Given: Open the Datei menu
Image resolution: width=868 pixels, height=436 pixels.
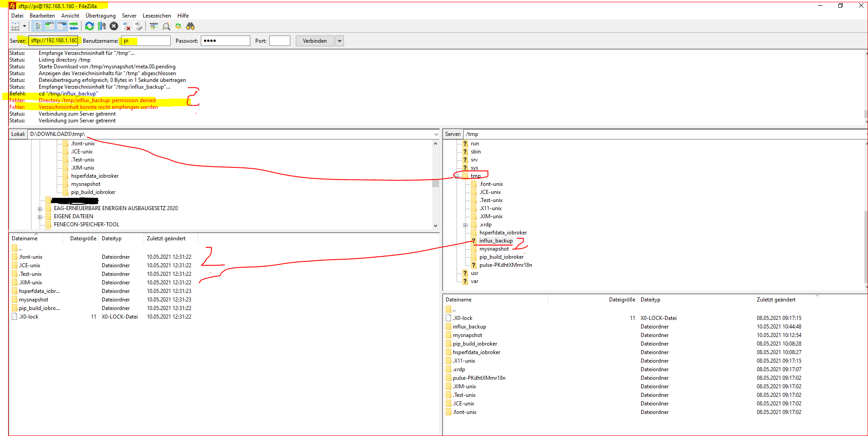Looking at the screenshot, I should click(x=17, y=16).
